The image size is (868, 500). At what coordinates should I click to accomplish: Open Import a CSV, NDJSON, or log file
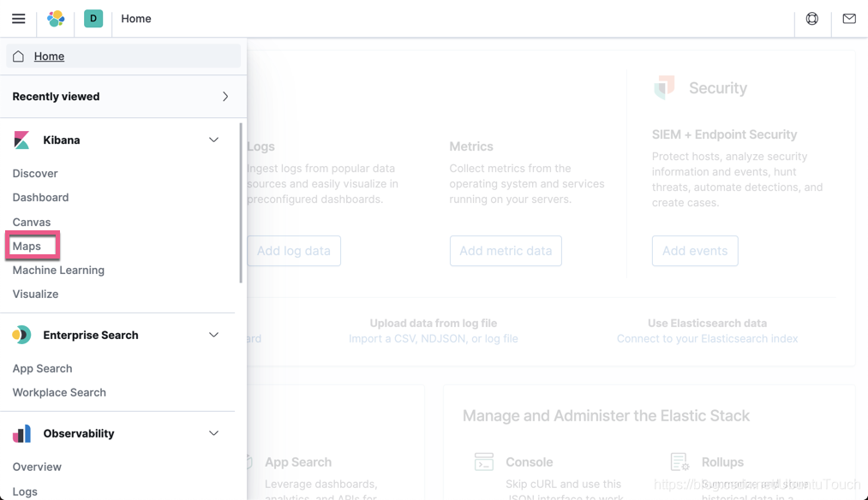point(434,338)
